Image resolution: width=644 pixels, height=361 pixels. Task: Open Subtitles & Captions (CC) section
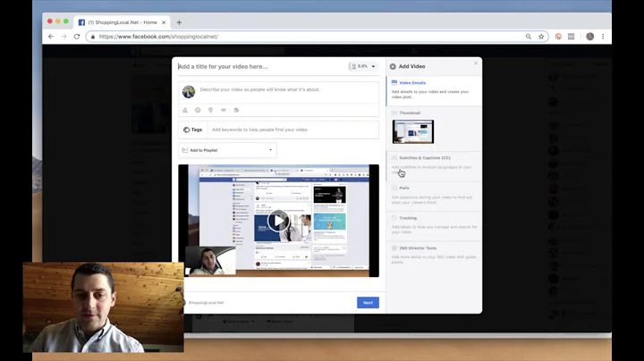pos(434,165)
